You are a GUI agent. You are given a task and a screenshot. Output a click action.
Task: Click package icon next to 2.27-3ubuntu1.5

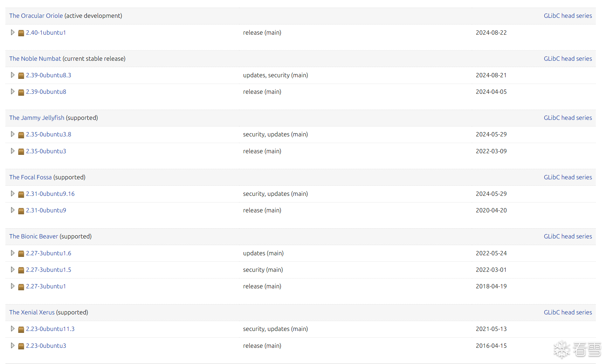pos(21,270)
